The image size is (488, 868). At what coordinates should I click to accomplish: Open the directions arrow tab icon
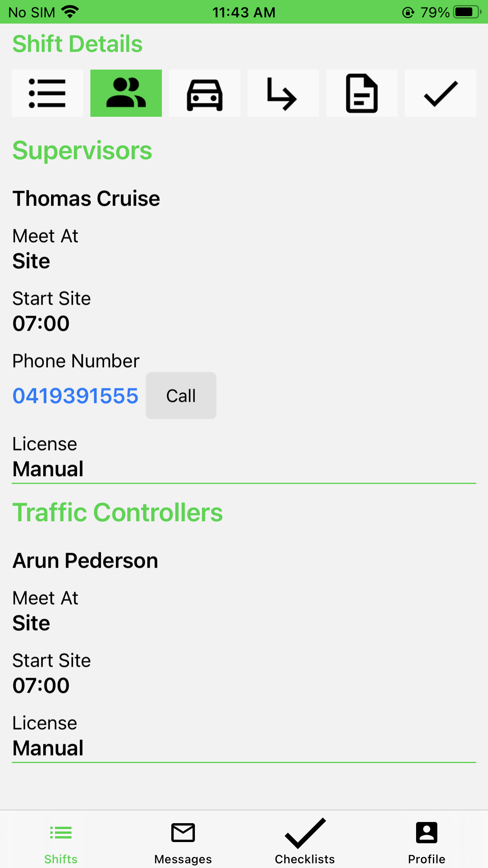click(283, 93)
